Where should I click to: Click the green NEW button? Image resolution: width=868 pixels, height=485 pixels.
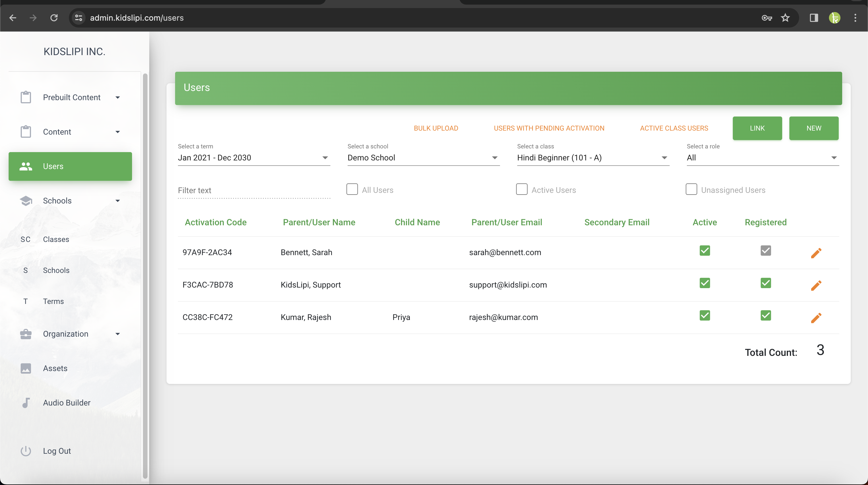point(813,128)
